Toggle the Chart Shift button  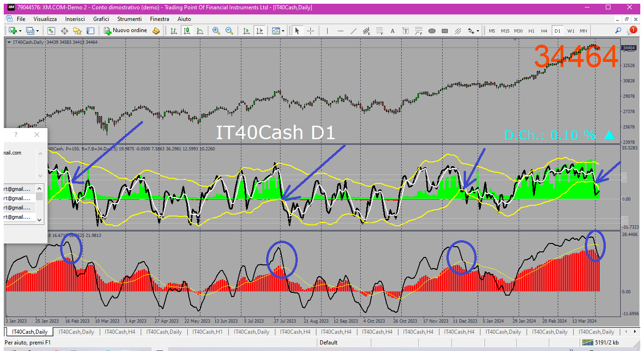coord(260,31)
